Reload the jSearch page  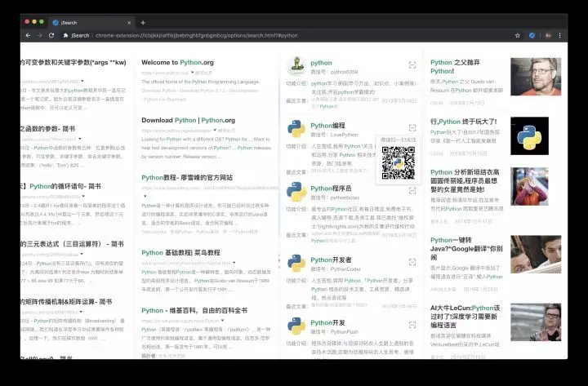click(51, 35)
